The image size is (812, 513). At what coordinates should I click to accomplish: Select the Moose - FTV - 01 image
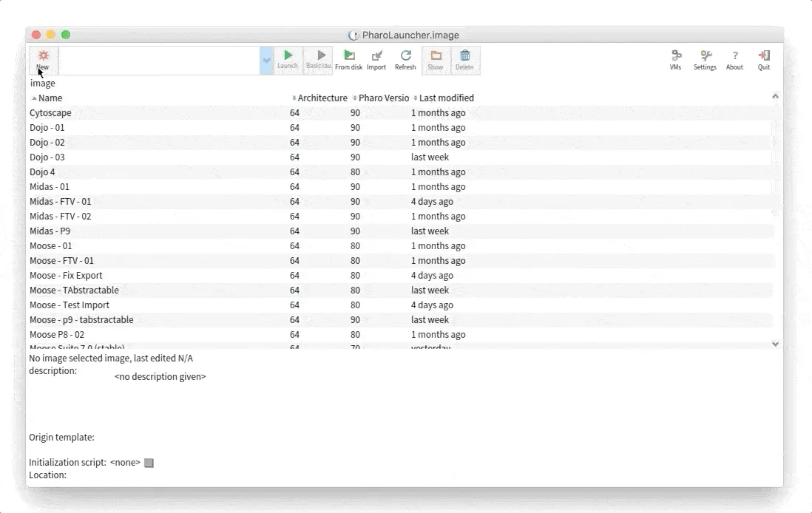coord(400,260)
